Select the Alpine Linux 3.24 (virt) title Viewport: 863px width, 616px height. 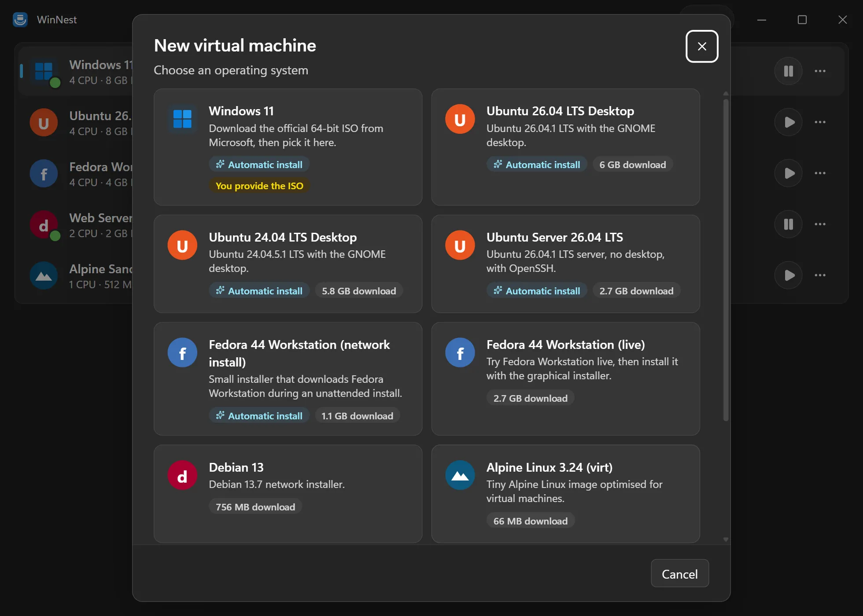pos(549,467)
